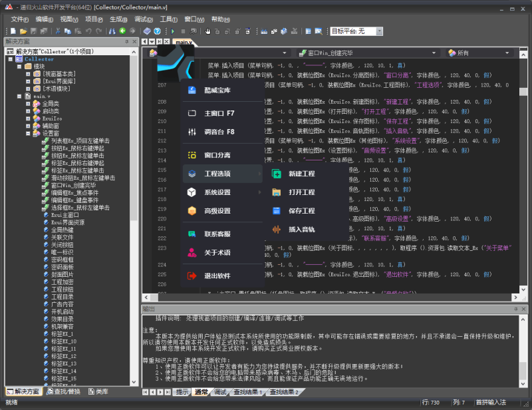The image size is (532, 410).
Task: Click the 高级设置 orange cube icon
Action: (192, 211)
